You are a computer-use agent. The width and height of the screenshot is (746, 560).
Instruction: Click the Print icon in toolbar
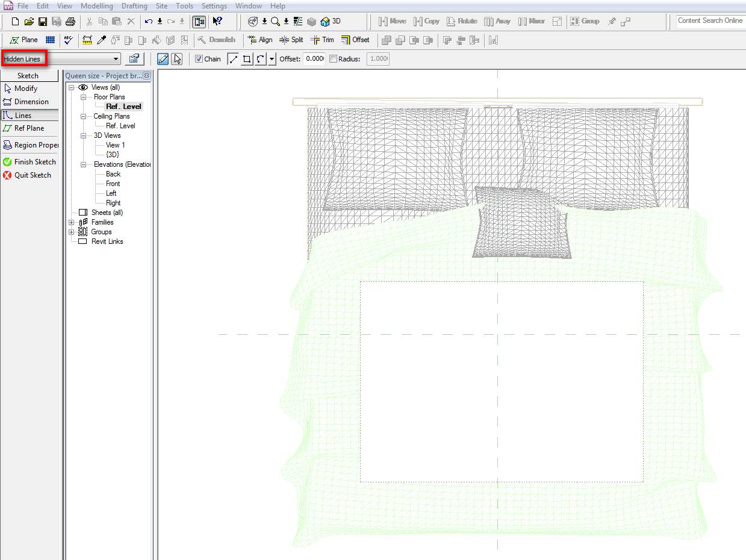70,22
